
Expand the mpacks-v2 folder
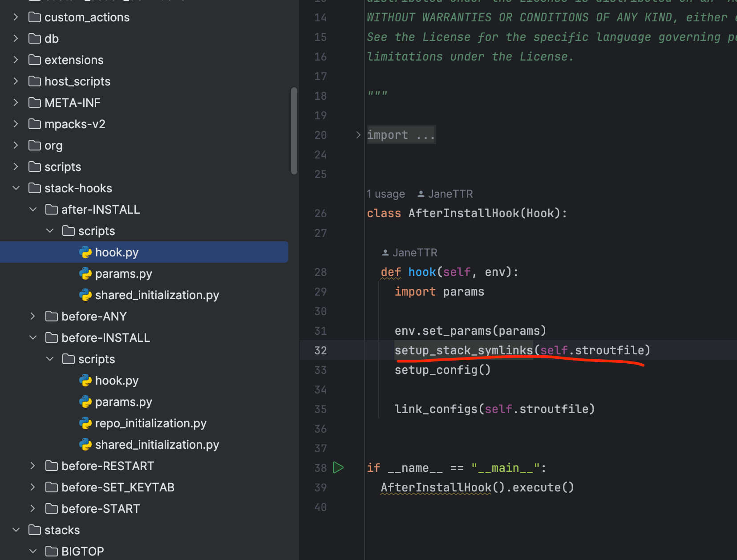click(x=16, y=124)
